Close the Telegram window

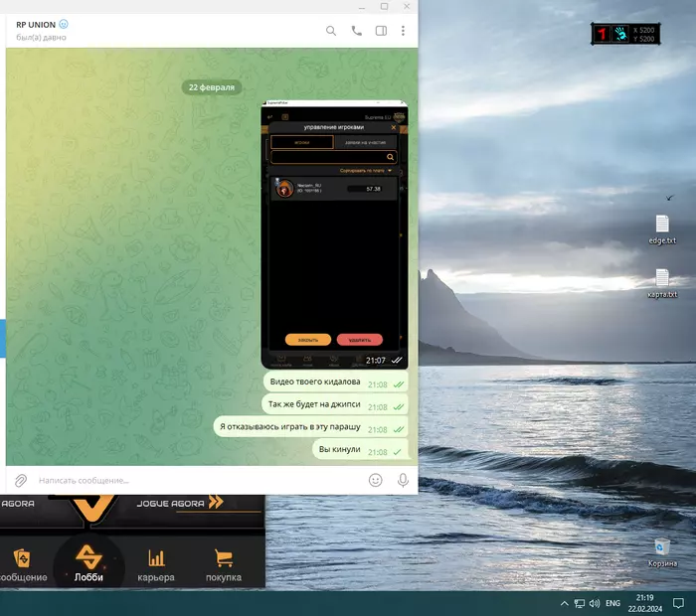(x=407, y=7)
